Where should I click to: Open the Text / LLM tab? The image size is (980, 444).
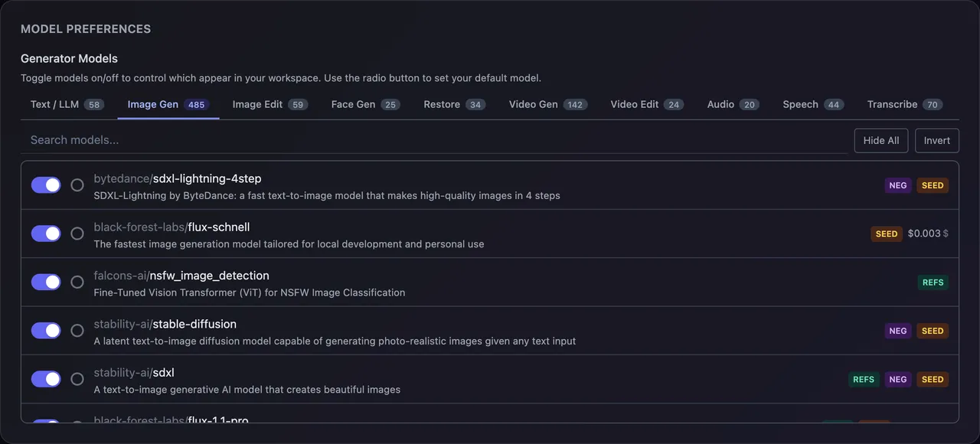pos(67,104)
